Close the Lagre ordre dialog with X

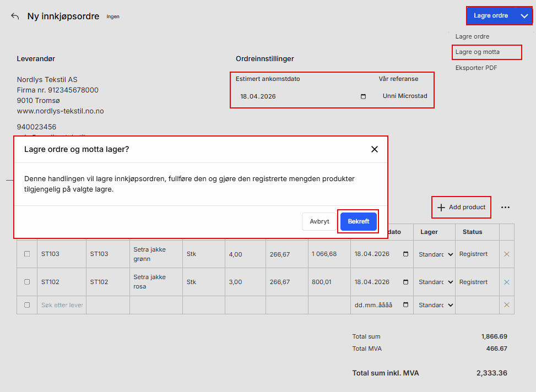375,149
